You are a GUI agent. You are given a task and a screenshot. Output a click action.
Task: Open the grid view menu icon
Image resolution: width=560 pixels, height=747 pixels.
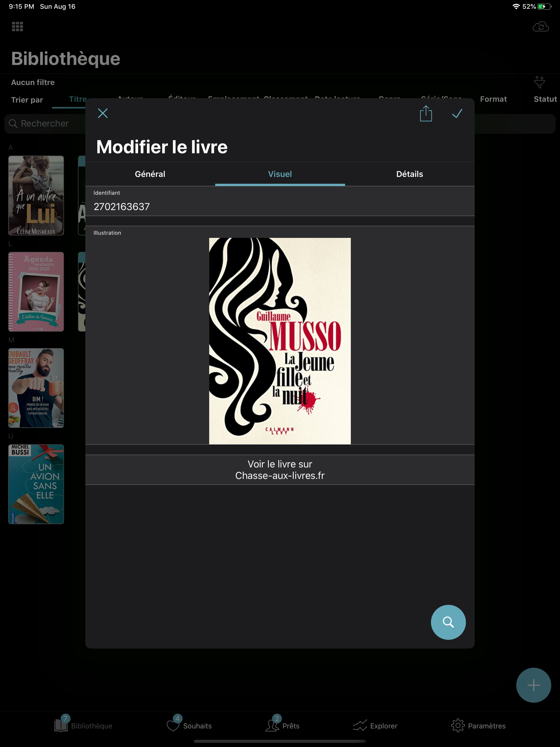point(17,27)
